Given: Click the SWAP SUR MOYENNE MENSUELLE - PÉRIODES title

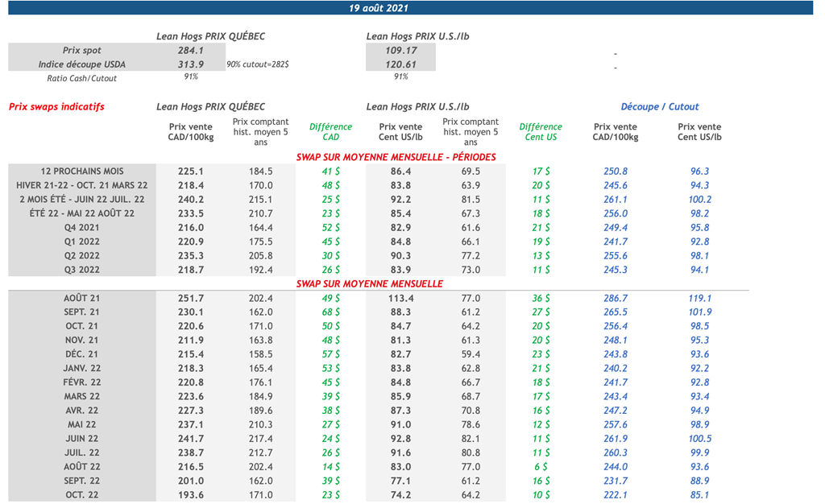Looking at the screenshot, I should 396,157.
